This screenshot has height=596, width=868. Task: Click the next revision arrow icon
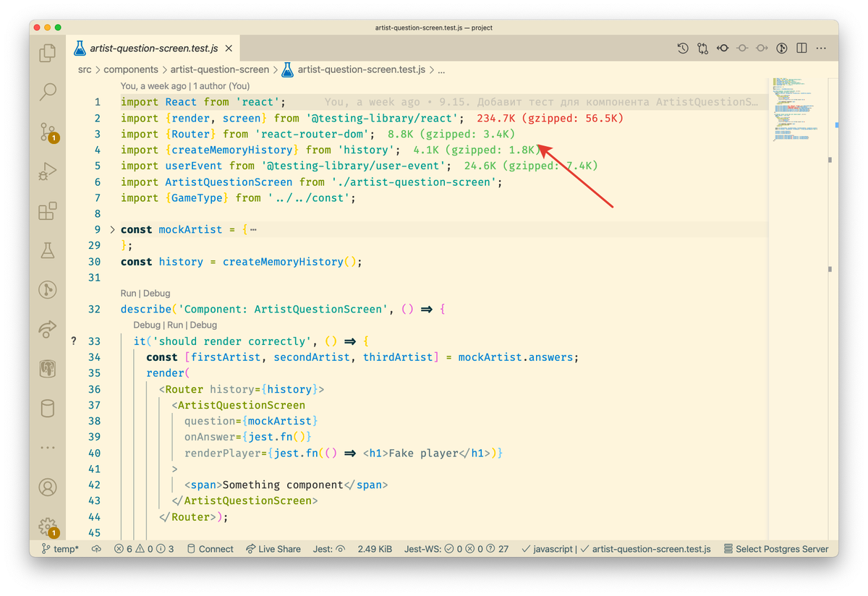762,48
